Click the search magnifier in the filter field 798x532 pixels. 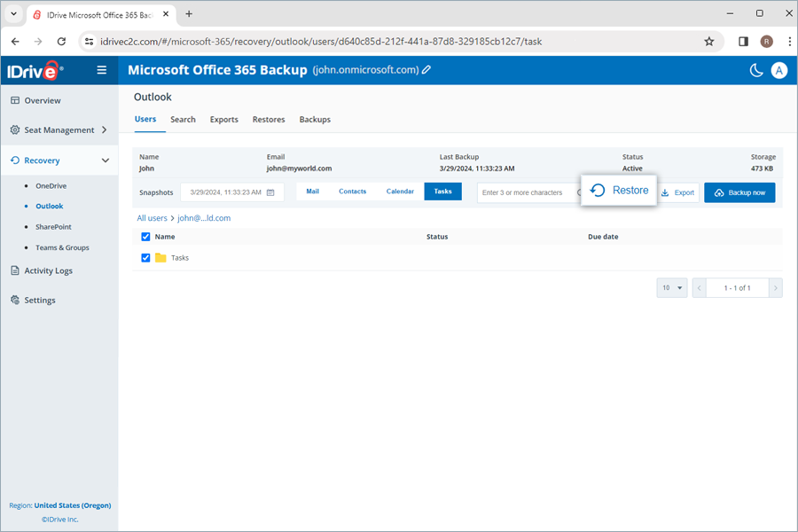[577, 192]
